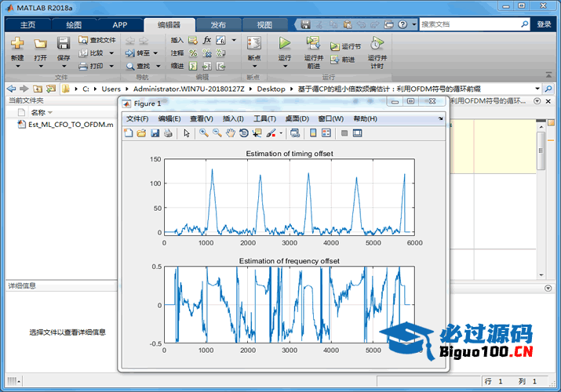This screenshot has width=561, height=392.
Task: Open the Go To (转至) dropdown arrow
Action: (x=155, y=53)
